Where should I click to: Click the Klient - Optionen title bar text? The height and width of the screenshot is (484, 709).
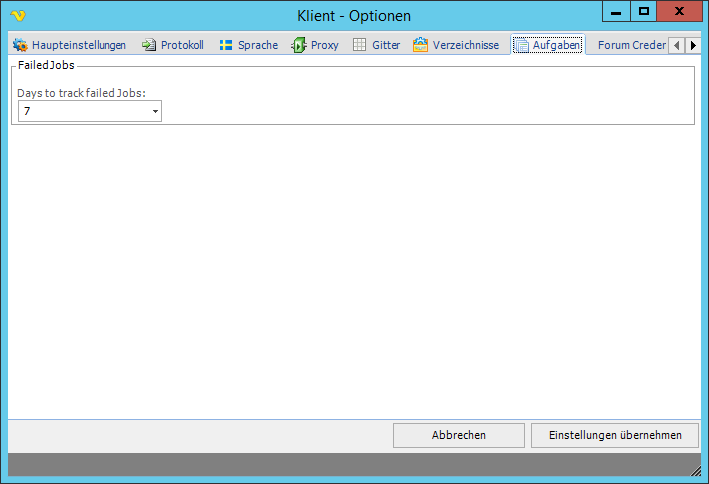click(353, 15)
